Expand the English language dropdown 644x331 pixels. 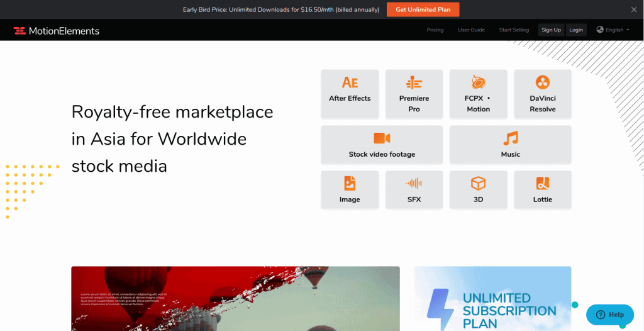pos(613,30)
